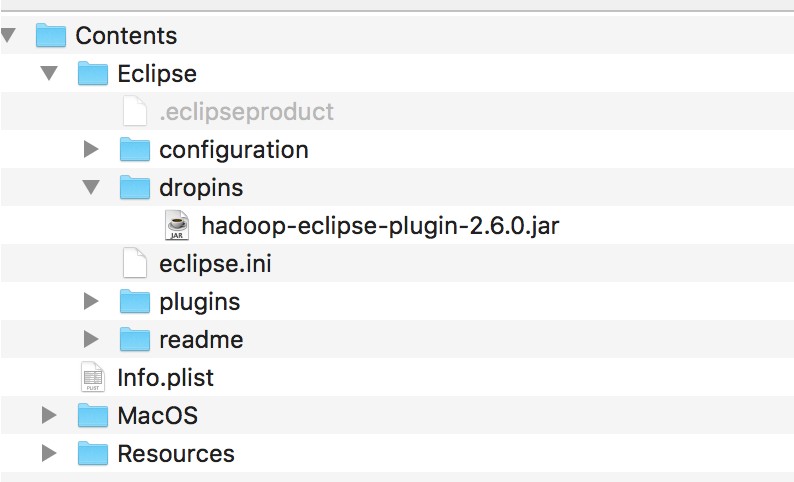Select the 'Info.plist' file name
Viewport: 794px width, 482px height.
coord(166,378)
